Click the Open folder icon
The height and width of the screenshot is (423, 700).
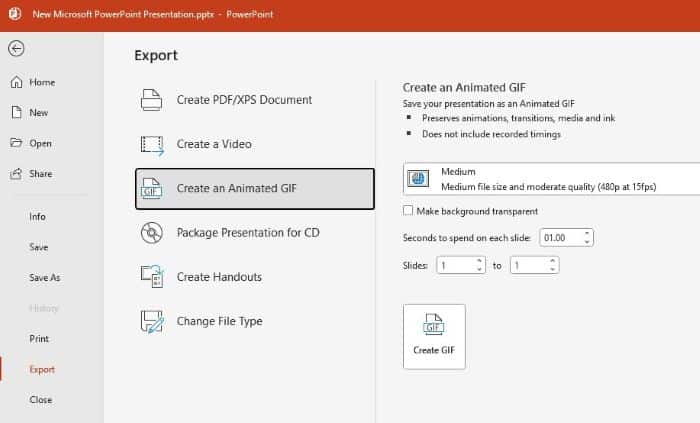coord(16,143)
